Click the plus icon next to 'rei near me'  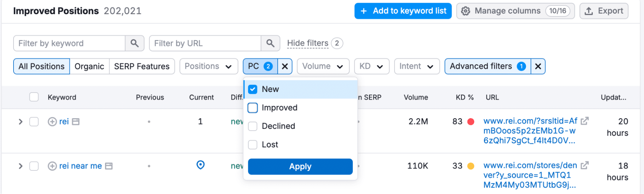click(52, 166)
